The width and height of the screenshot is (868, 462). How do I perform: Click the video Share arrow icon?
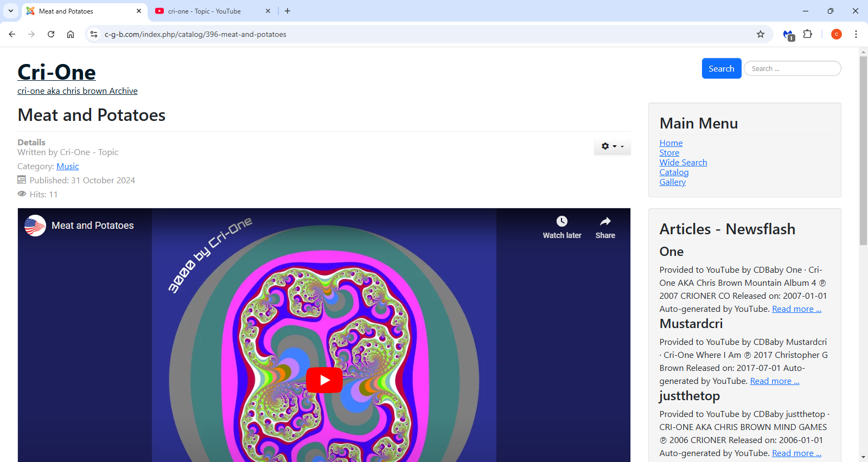pos(605,221)
